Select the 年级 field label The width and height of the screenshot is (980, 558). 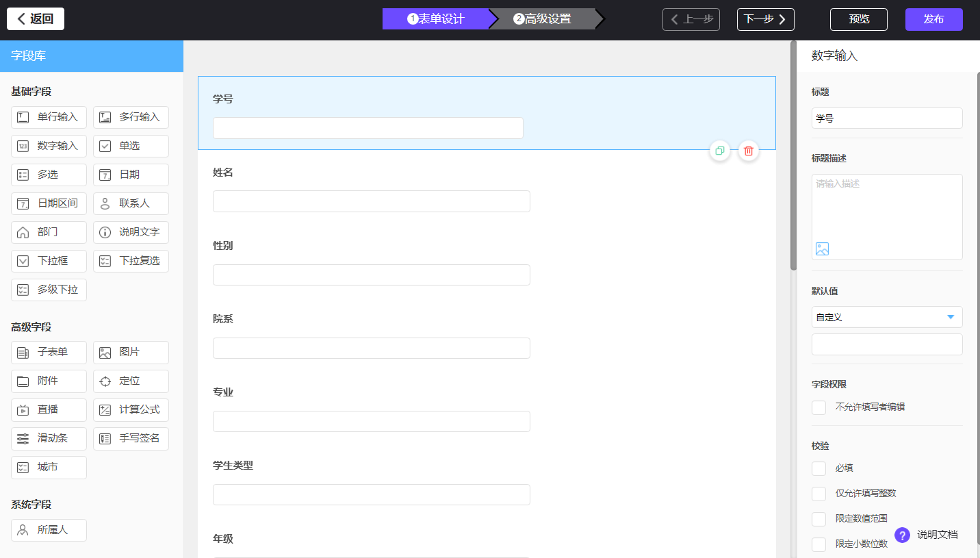point(223,539)
